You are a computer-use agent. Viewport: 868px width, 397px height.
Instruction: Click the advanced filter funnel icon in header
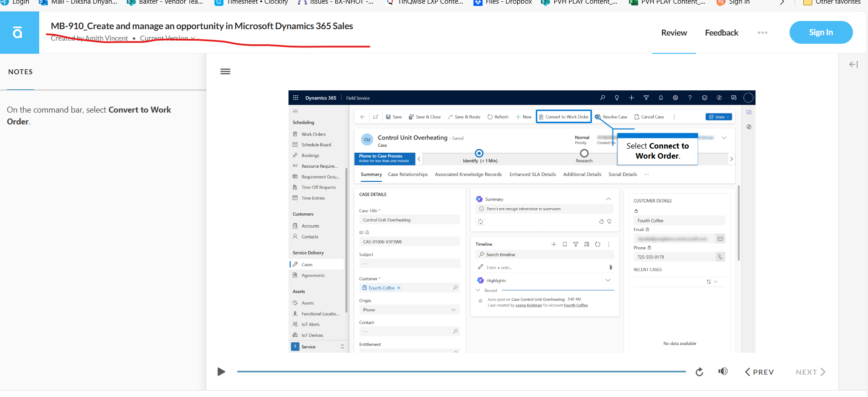(x=646, y=98)
